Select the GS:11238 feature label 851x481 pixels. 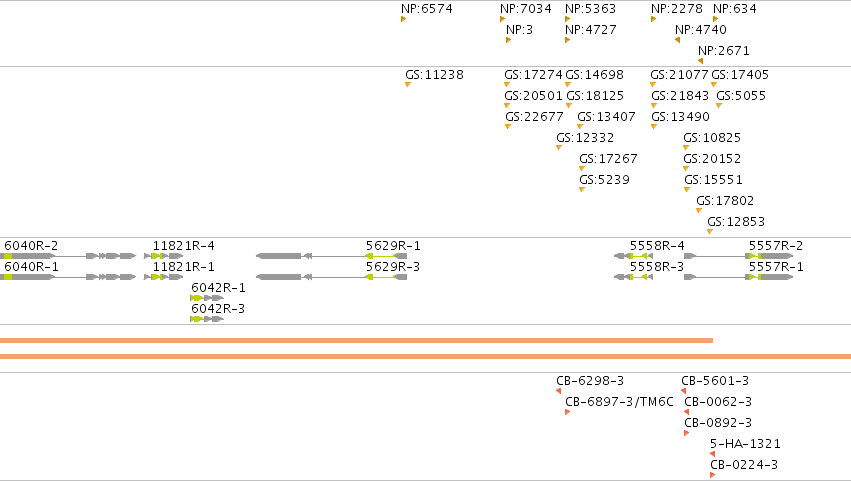click(434, 75)
